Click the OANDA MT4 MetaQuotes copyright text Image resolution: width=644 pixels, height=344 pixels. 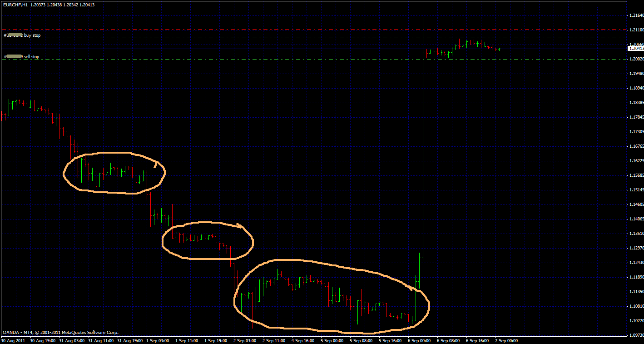[60, 333]
